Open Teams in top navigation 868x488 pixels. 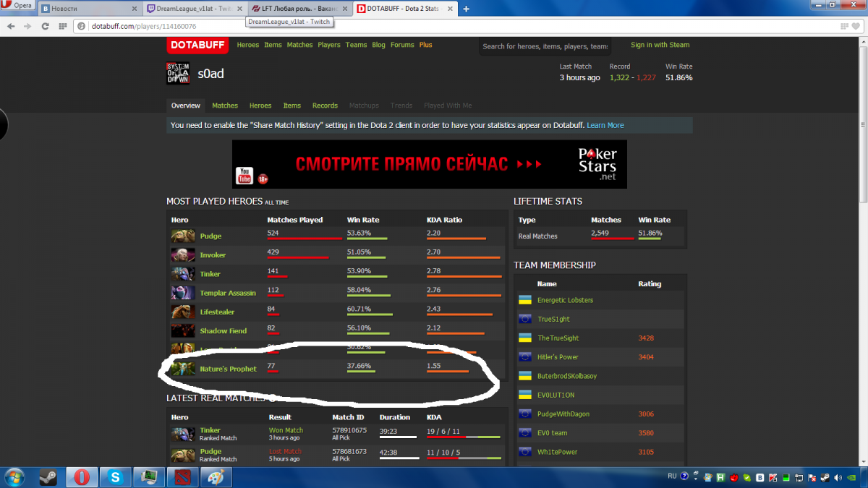point(356,45)
